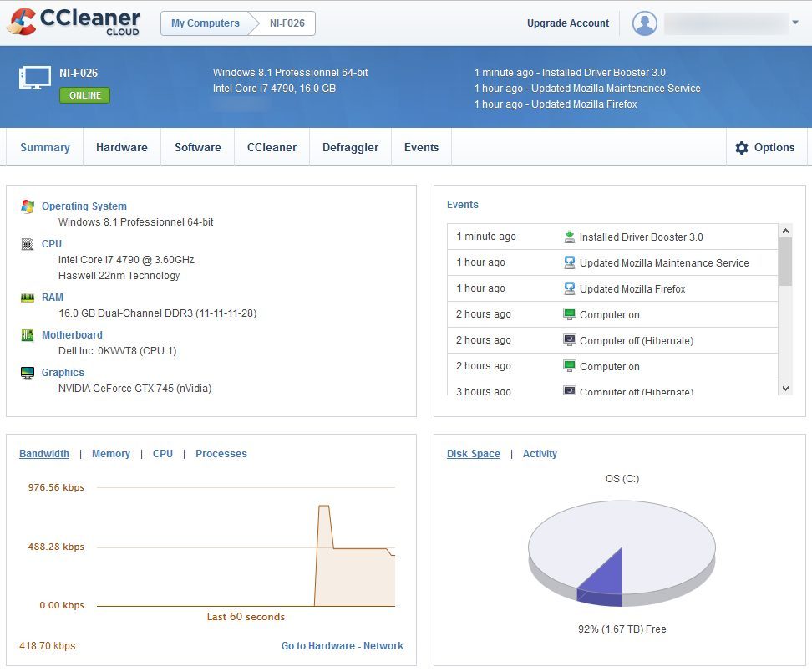Screen dimensions: 812x672
Task: Click the CPU chip icon
Action: click(28, 244)
